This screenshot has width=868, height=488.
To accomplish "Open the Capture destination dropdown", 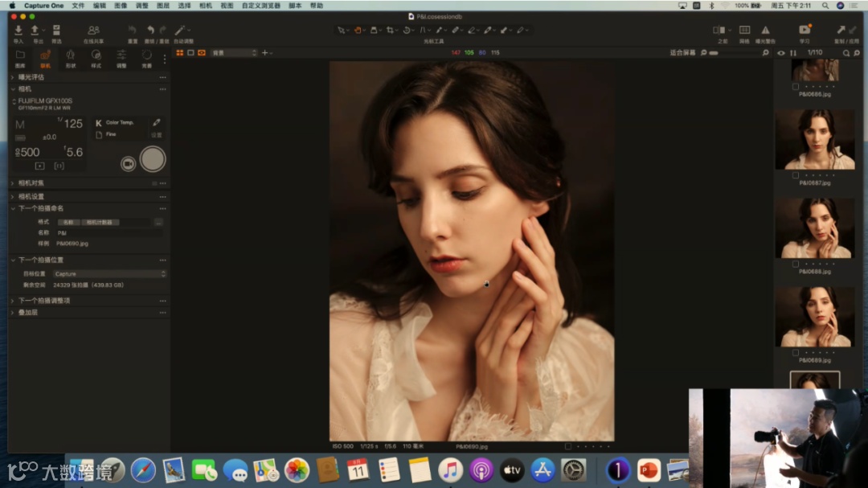I will [109, 273].
